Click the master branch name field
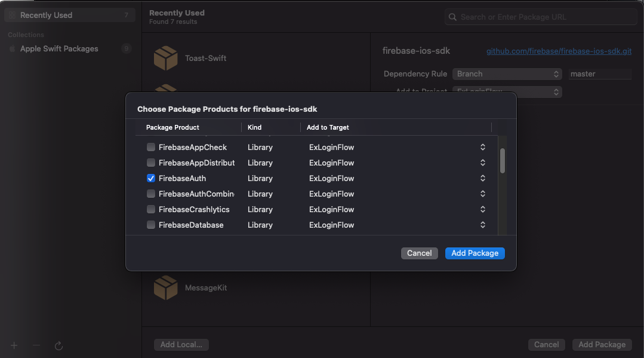Viewport: 644px width, 358px height. click(600, 74)
